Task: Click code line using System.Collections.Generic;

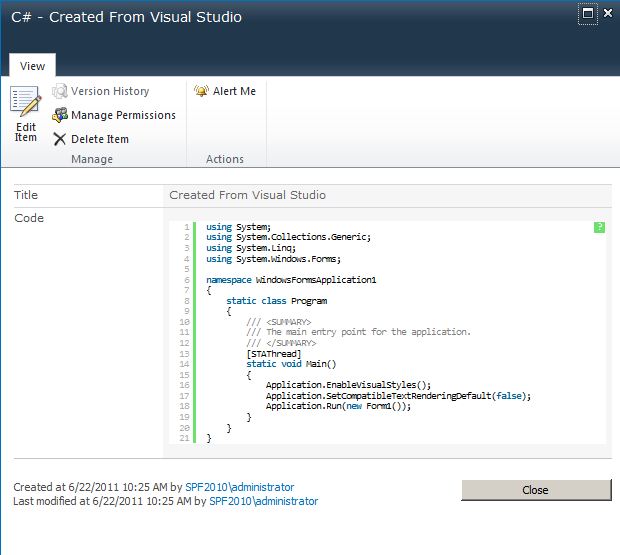Action: pos(288,237)
